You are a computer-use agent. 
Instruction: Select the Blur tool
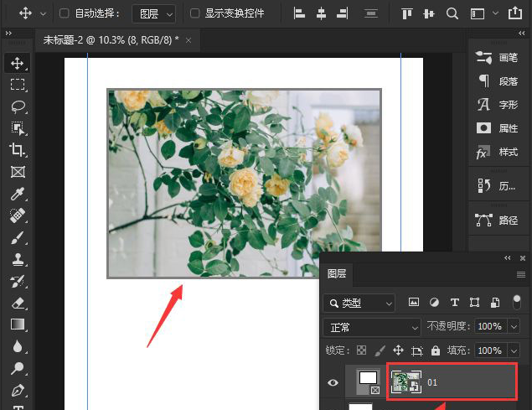click(18, 346)
